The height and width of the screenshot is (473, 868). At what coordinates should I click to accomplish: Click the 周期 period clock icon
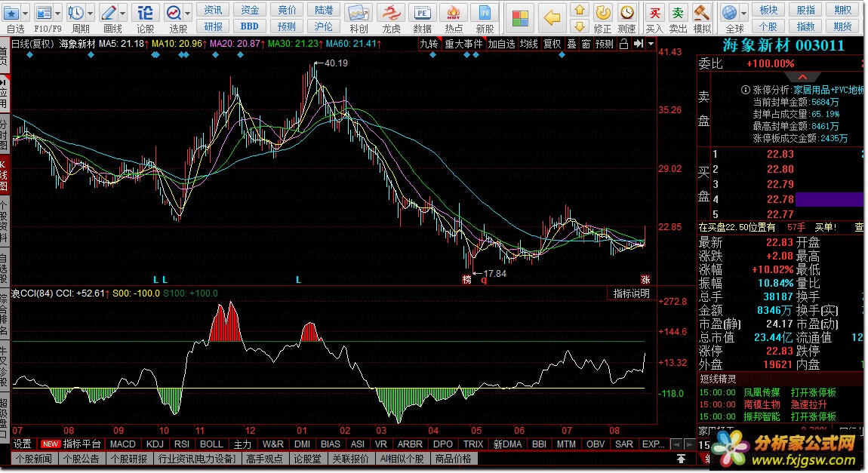click(x=75, y=13)
